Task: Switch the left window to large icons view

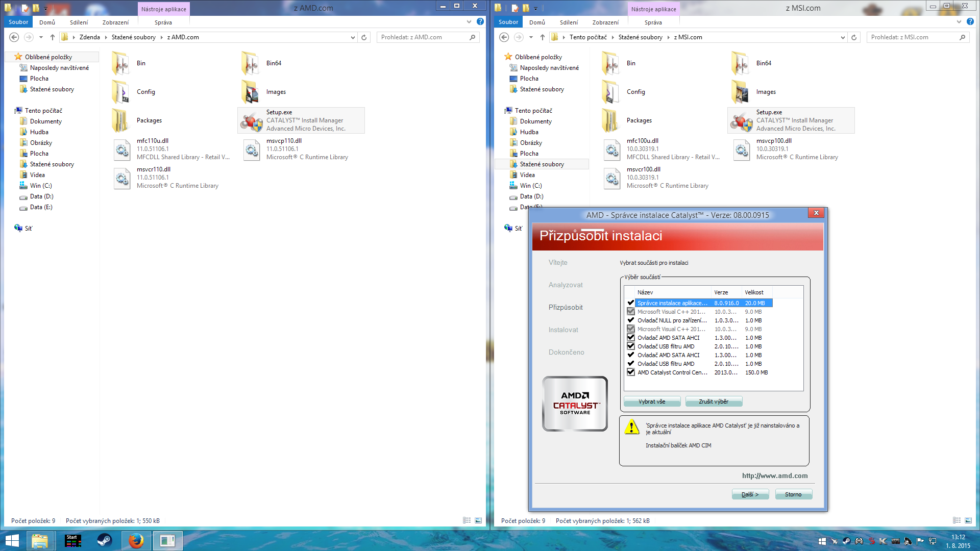Action: [478, 520]
